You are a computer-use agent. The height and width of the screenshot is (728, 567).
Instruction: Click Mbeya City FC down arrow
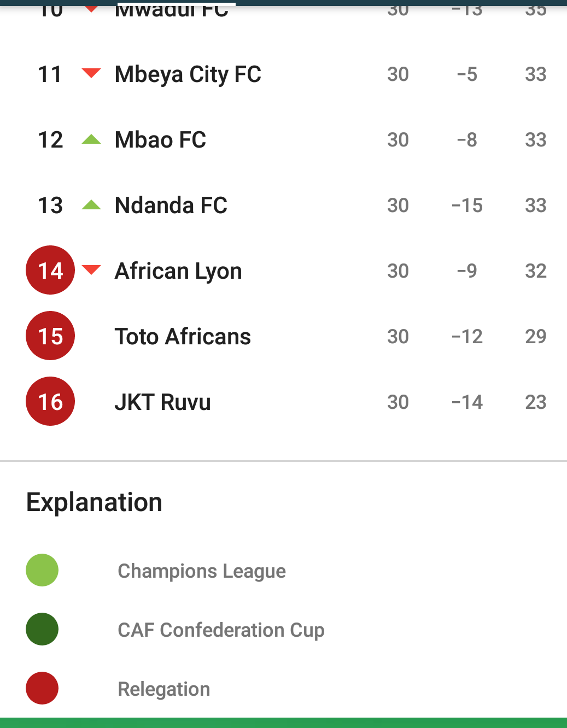pos(91,73)
